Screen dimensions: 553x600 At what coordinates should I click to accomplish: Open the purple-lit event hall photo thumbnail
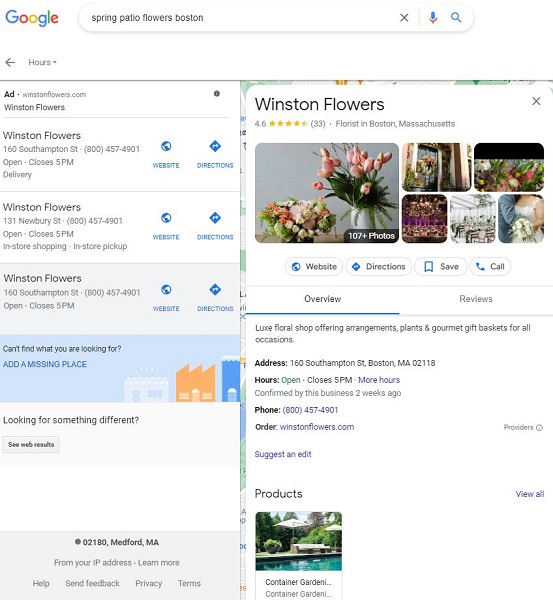(424, 218)
